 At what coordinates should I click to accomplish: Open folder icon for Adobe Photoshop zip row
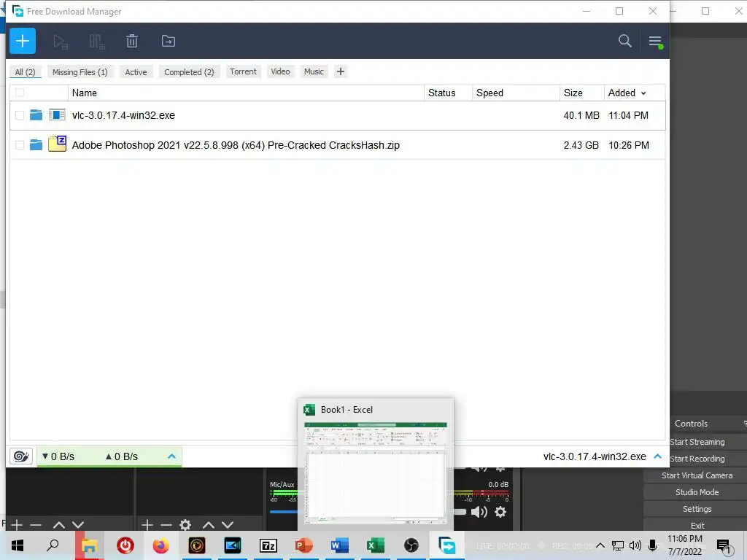coord(36,144)
